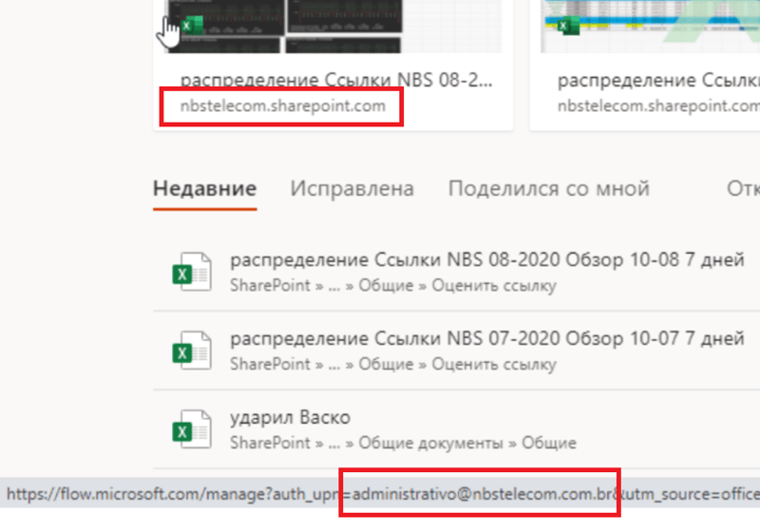Image resolution: width=760 pixels, height=532 pixels.
Task: Click the Excel icon on the second card thumbnail
Action: pyautogui.click(x=568, y=26)
